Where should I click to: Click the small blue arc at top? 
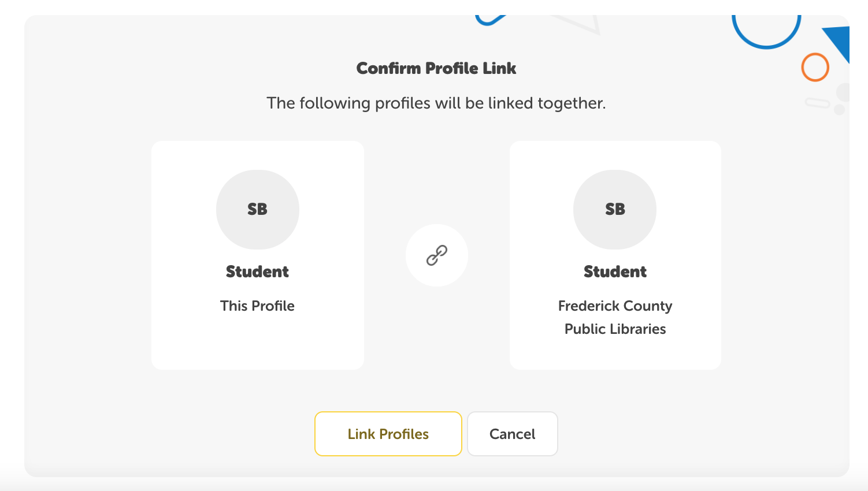[x=489, y=20]
